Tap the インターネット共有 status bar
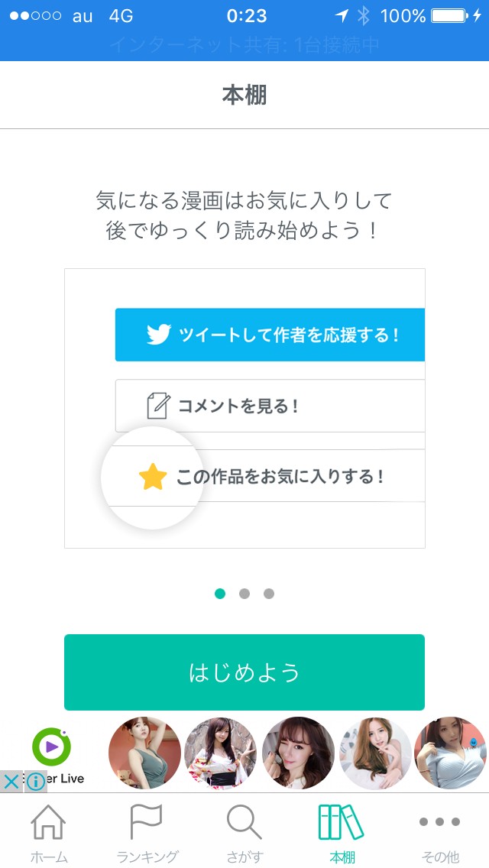Screen dimensions: 489x868 244,45
